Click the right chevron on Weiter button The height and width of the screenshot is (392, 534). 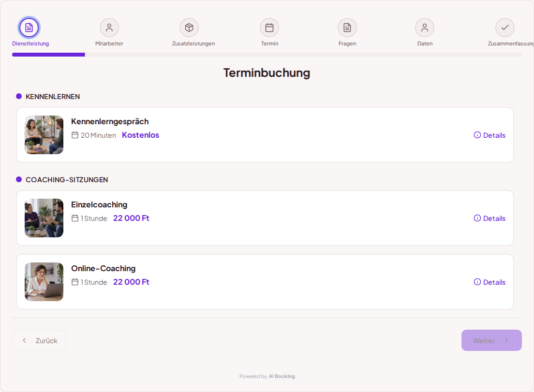506,340
